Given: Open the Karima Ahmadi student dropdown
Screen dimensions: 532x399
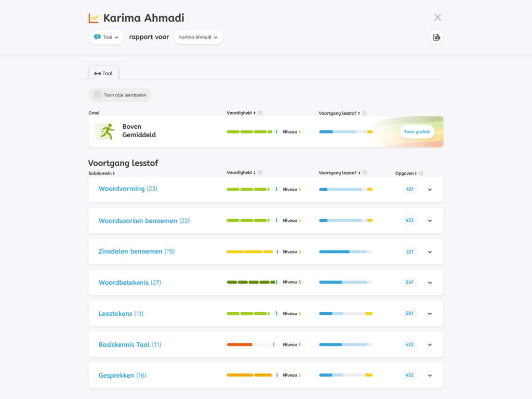Looking at the screenshot, I should click(x=198, y=37).
